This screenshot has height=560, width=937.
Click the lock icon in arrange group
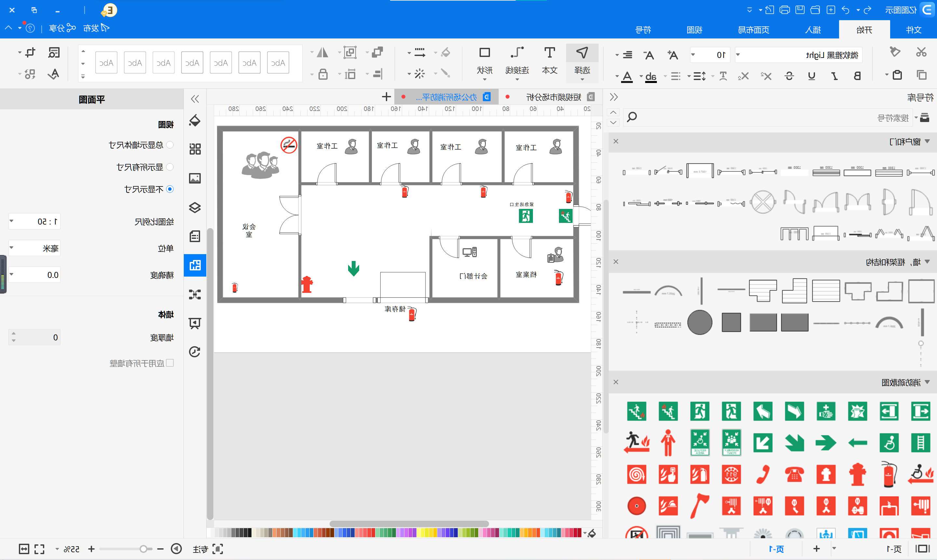323,74
